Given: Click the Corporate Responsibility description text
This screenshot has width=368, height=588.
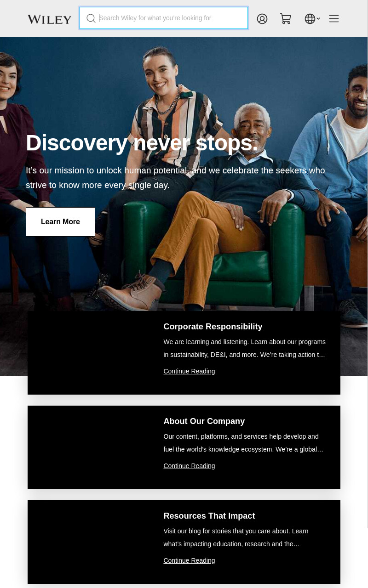Looking at the screenshot, I should click(x=245, y=348).
